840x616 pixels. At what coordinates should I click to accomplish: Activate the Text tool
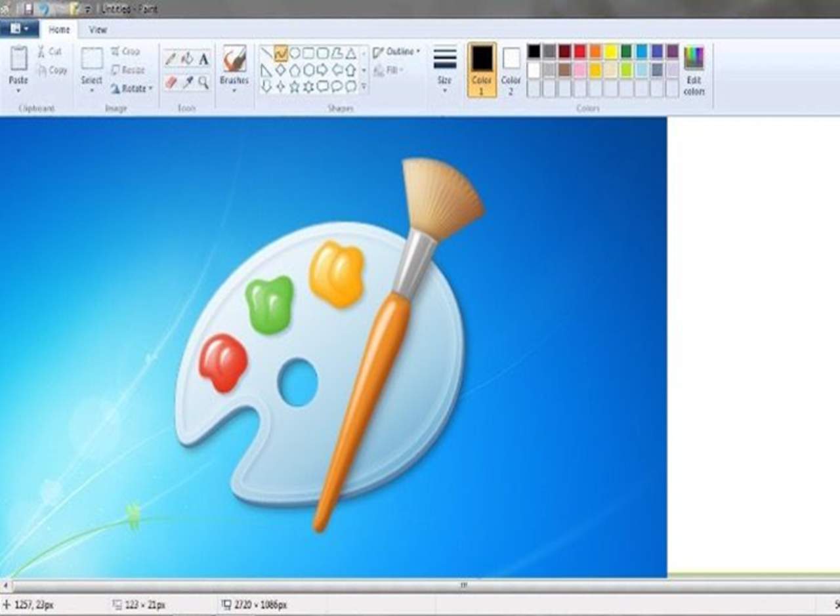coord(204,59)
